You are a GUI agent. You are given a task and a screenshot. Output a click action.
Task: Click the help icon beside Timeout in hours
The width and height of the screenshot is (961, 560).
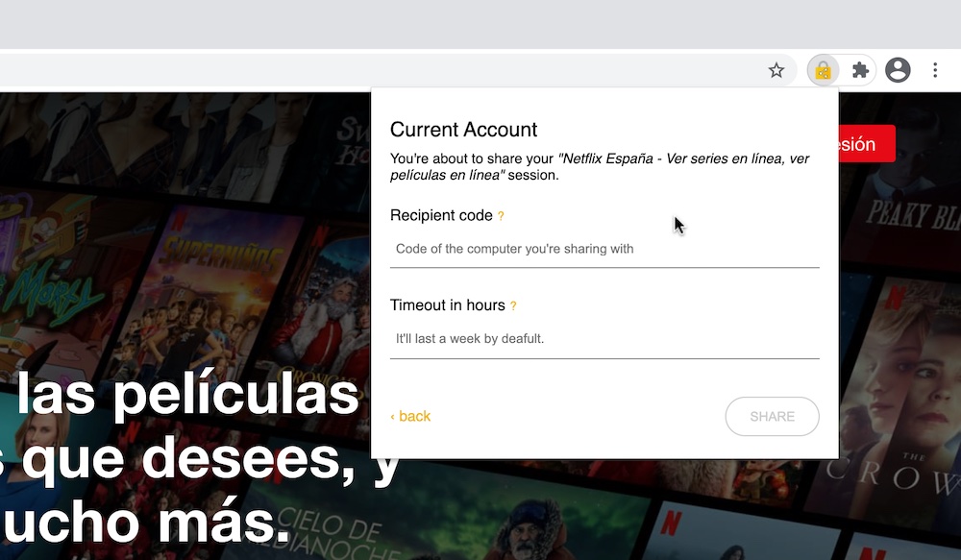[x=513, y=306]
